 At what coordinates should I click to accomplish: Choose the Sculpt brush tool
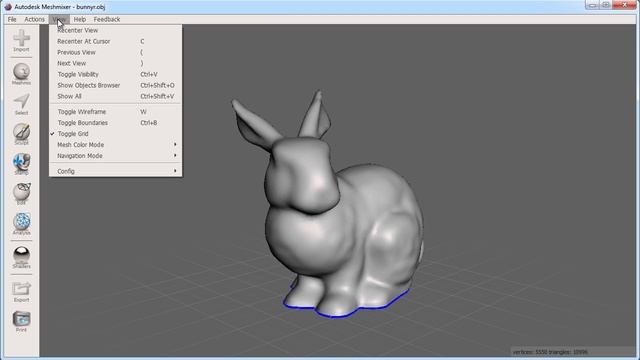pyautogui.click(x=21, y=134)
